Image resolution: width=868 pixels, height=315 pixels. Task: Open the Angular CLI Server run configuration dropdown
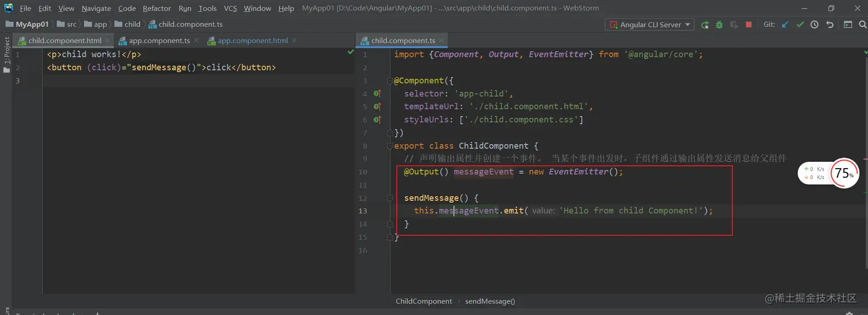pos(649,25)
